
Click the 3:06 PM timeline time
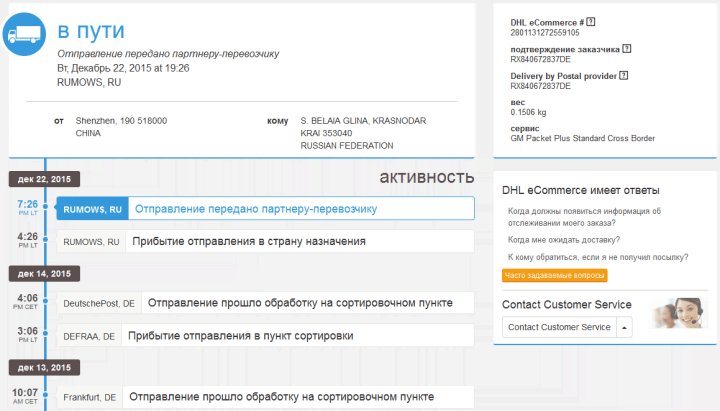[x=28, y=334]
